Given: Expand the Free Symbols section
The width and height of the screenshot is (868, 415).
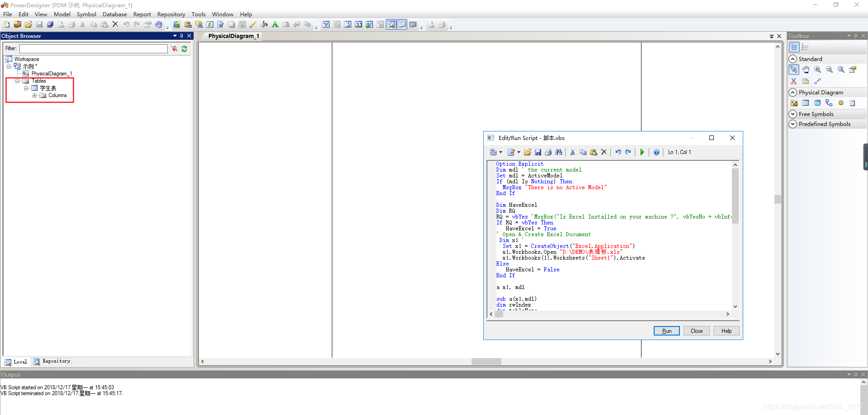Looking at the screenshot, I should point(793,114).
